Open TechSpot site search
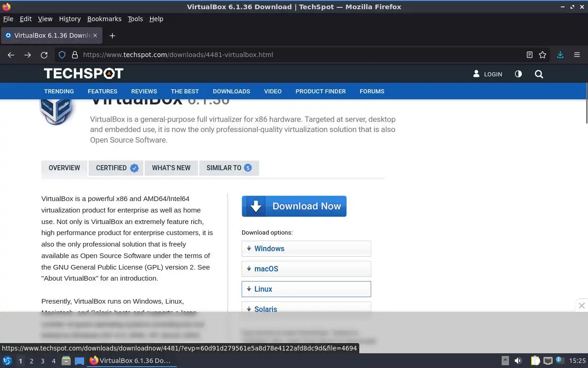 [539, 74]
